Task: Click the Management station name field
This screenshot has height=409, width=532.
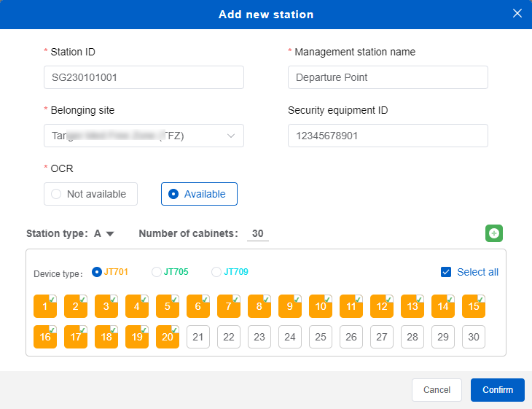Action: (x=388, y=77)
